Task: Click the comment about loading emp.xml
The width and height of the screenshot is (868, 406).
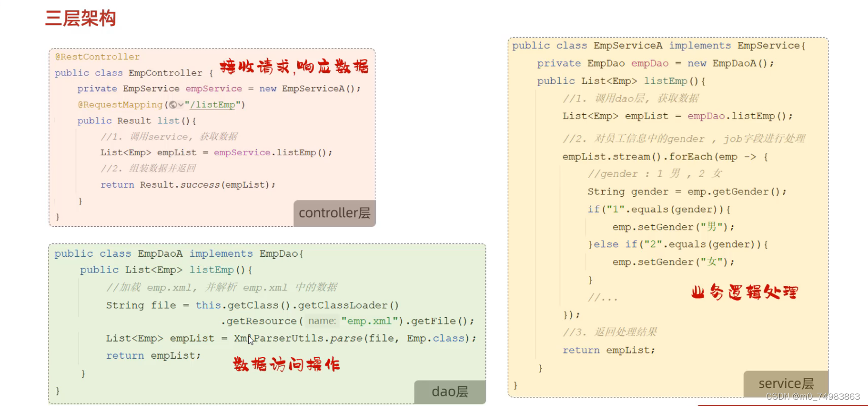Action: 222,287
